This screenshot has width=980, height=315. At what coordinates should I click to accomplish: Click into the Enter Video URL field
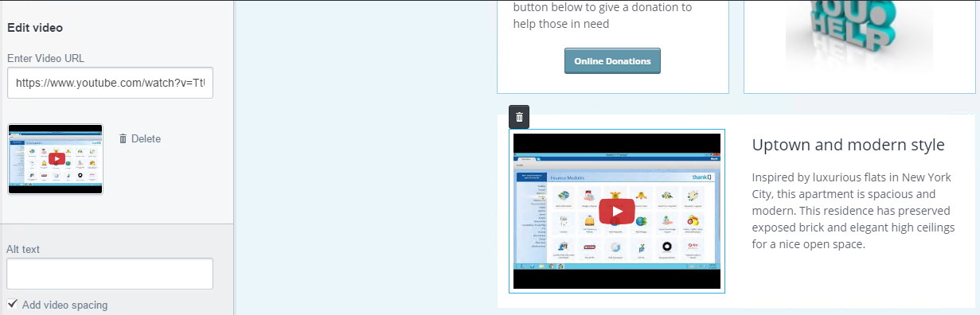[110, 83]
